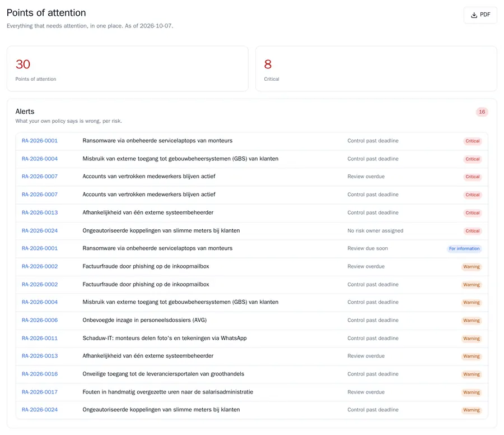Open the RA-2026-0011 risk link
The height and width of the screenshot is (435, 504).
[x=40, y=338]
